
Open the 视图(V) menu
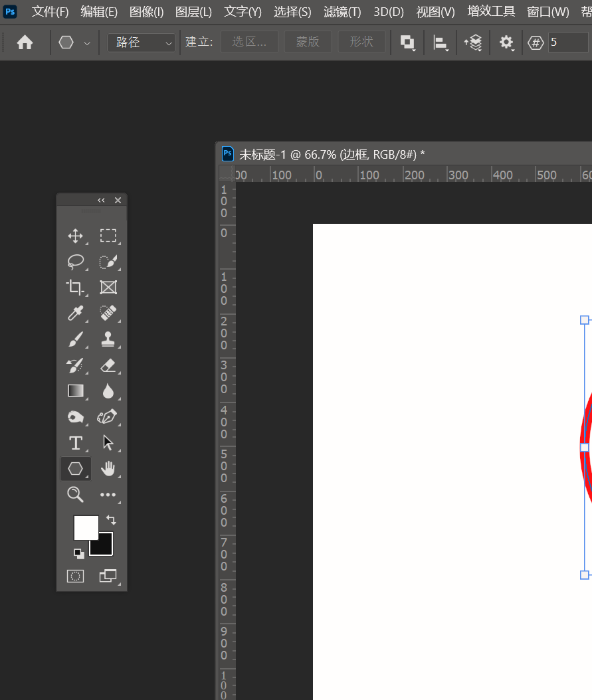[436, 11]
